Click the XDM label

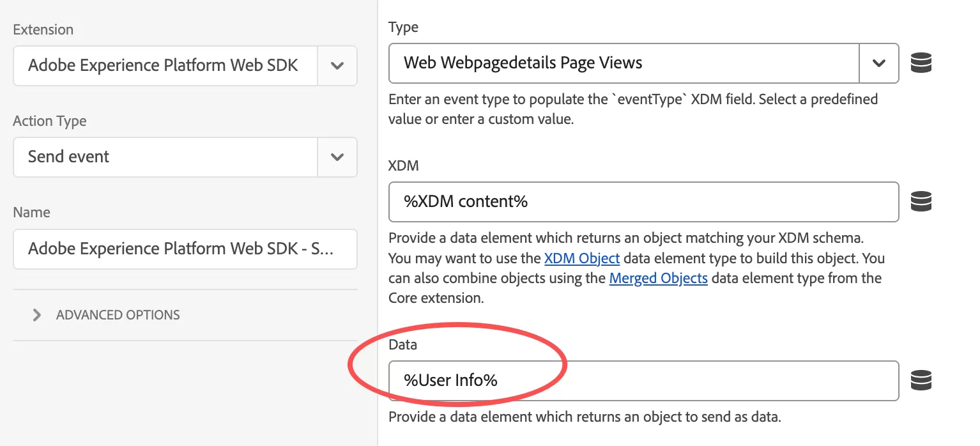tap(404, 165)
